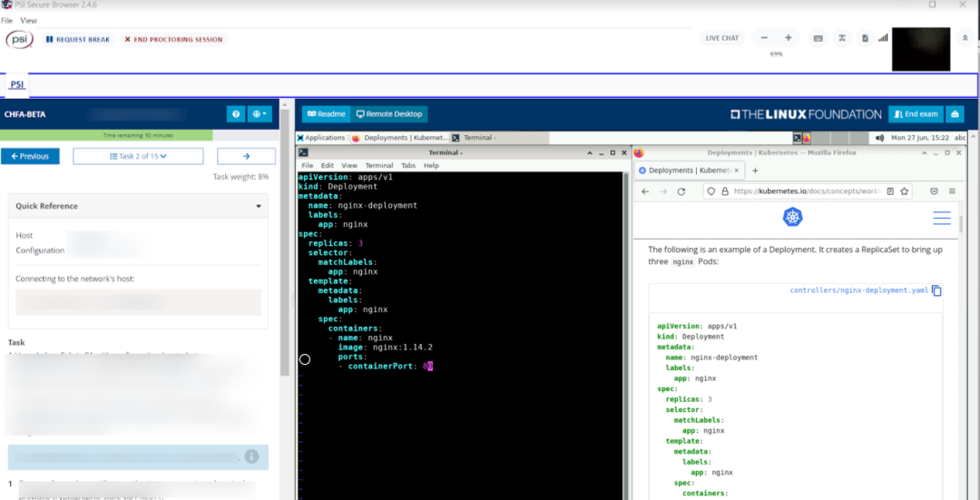Open the Terminal menu in Terminal window
The width and height of the screenshot is (980, 500).
pos(379,166)
